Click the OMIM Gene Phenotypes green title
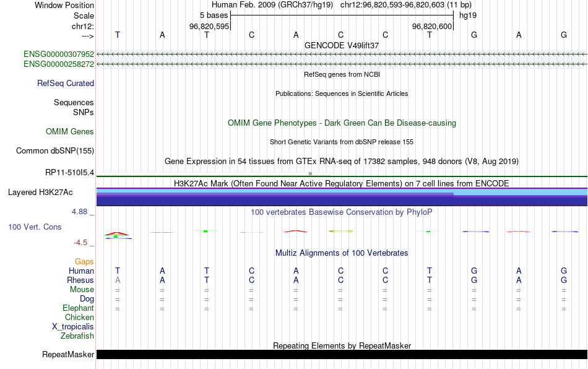The height and width of the screenshot is (369, 588). click(x=342, y=123)
